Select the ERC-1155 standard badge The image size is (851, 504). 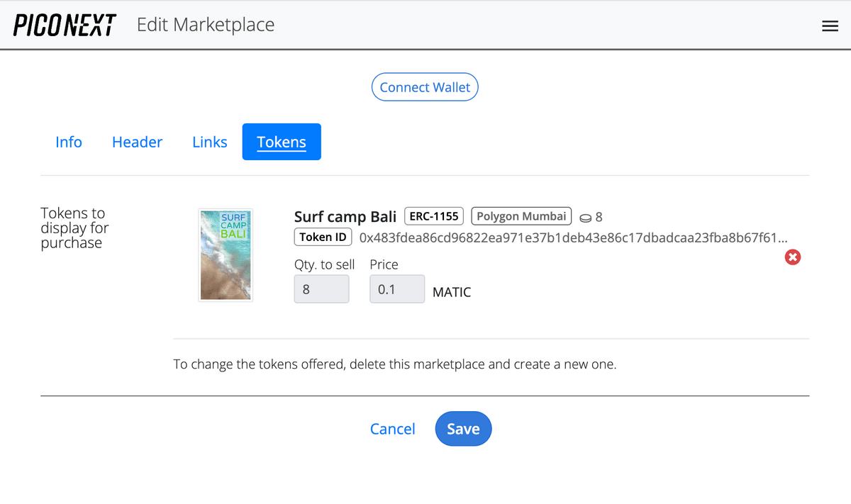(433, 216)
